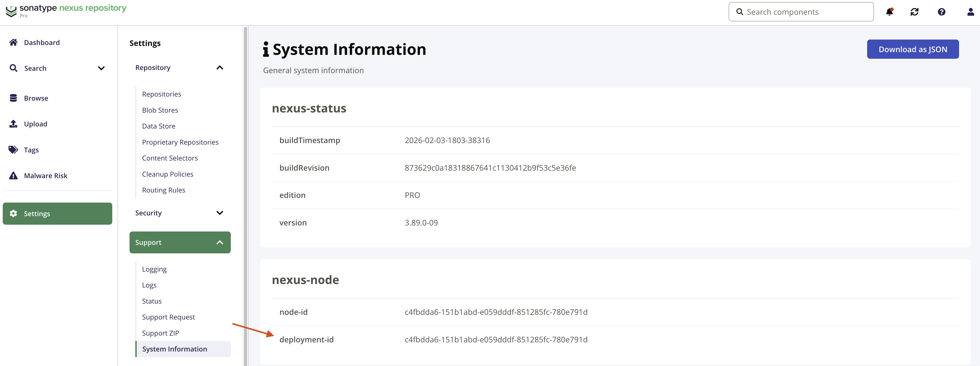Open Routing Rules settings

click(164, 190)
